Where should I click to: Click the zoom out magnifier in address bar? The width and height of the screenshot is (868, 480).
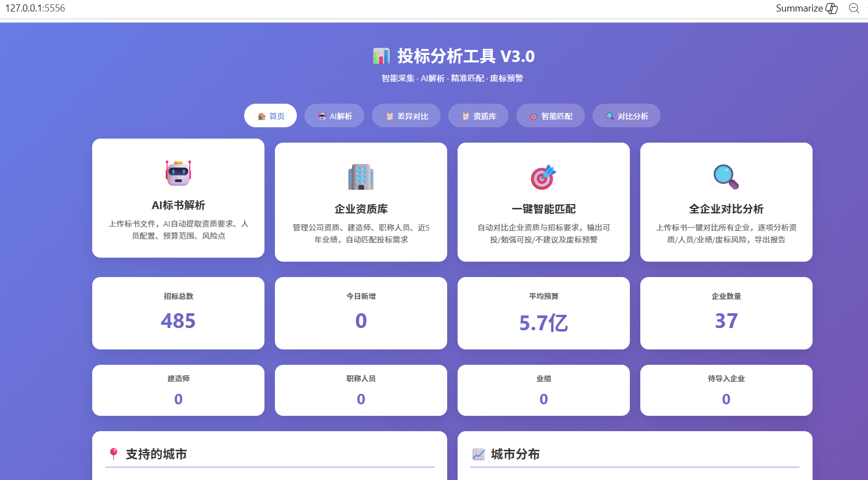(x=854, y=8)
